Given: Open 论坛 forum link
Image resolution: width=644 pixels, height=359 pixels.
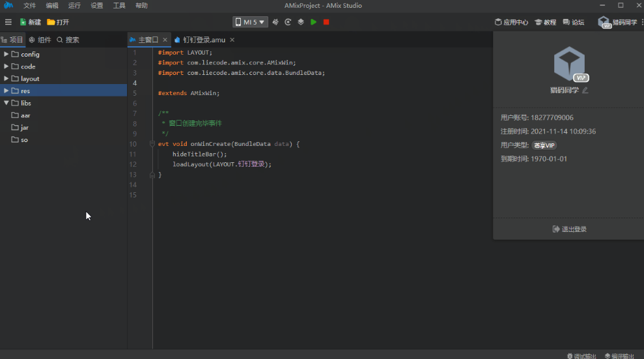Looking at the screenshot, I should tap(574, 22).
